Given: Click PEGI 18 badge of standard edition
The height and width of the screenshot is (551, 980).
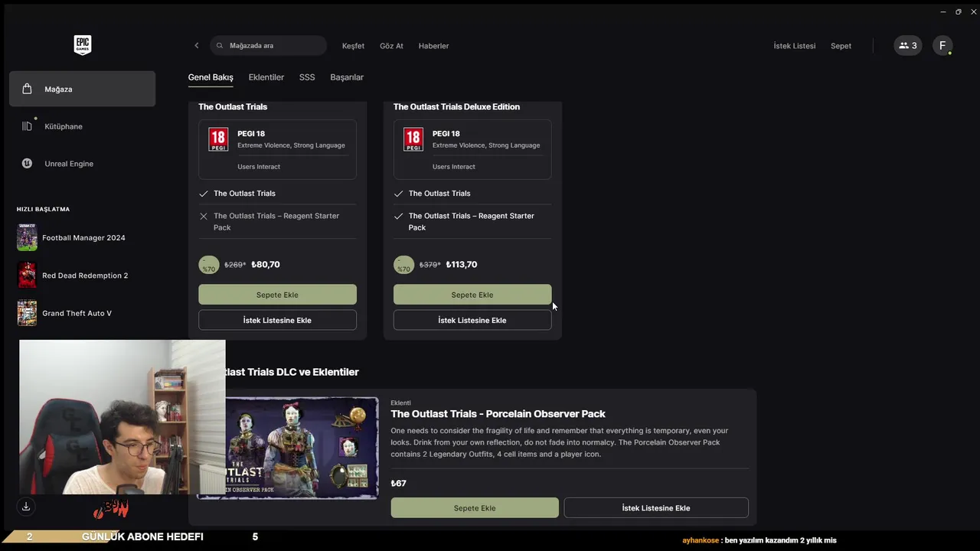Looking at the screenshot, I should click(x=218, y=139).
